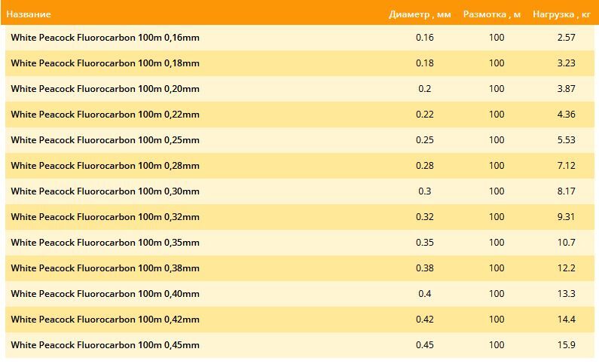Click the diameter value 0.42
The width and height of the screenshot is (599, 364).
[x=425, y=319]
